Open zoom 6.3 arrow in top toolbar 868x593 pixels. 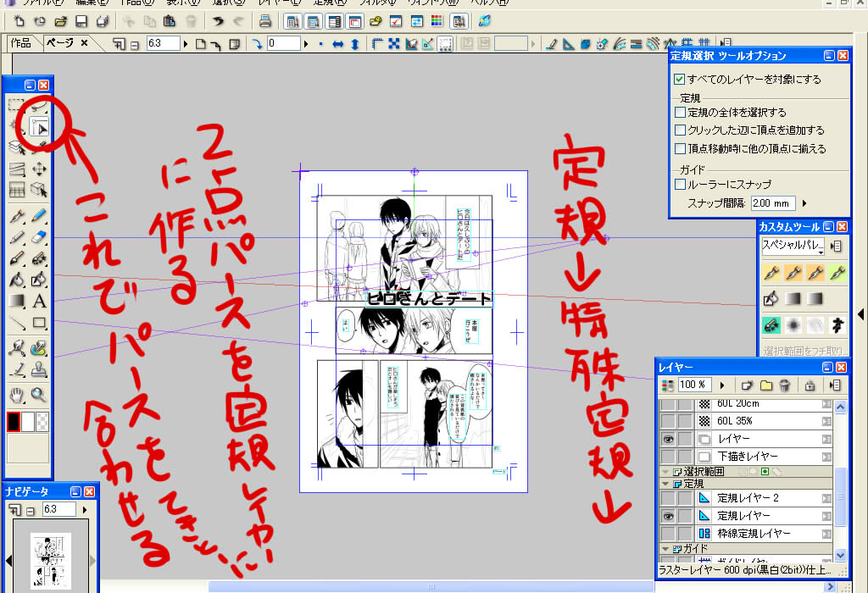(186, 44)
